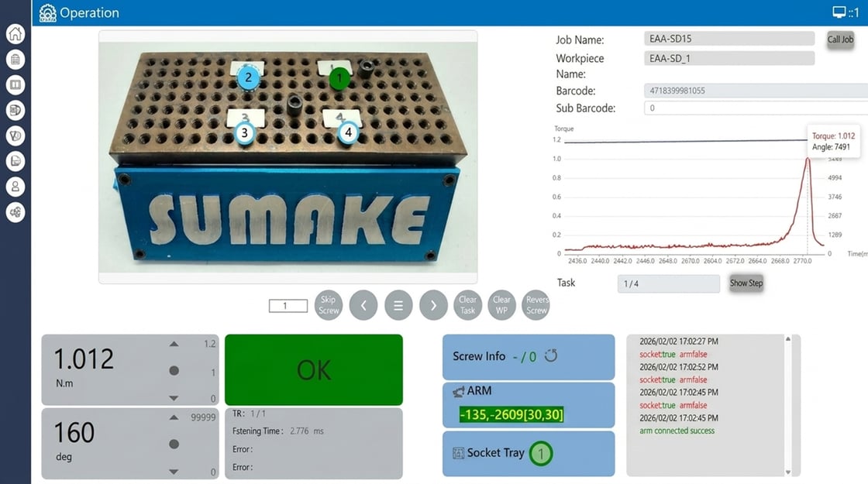Click the green OK status panel
The image size is (868, 484).
314,369
